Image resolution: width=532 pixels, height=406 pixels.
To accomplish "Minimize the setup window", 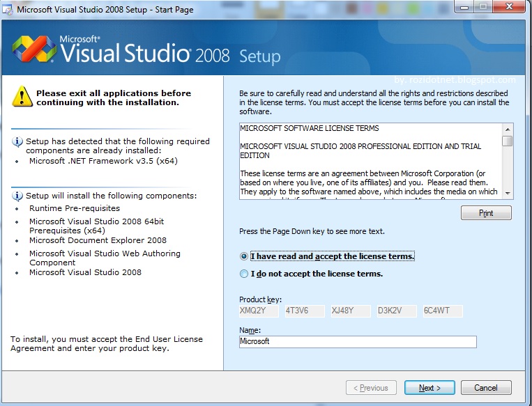I will click(464, 6).
